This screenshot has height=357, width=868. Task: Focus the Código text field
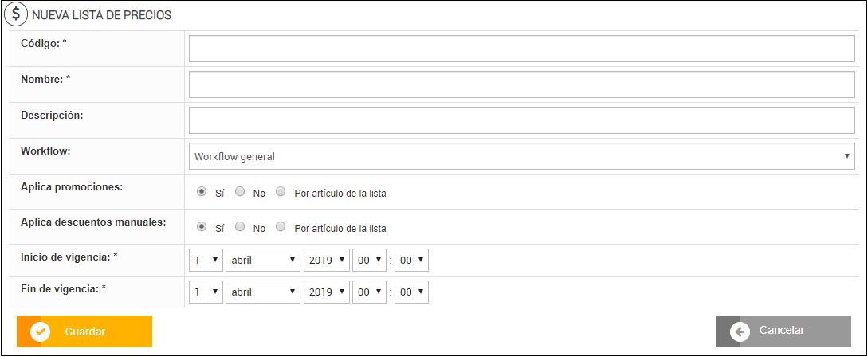[521, 49]
